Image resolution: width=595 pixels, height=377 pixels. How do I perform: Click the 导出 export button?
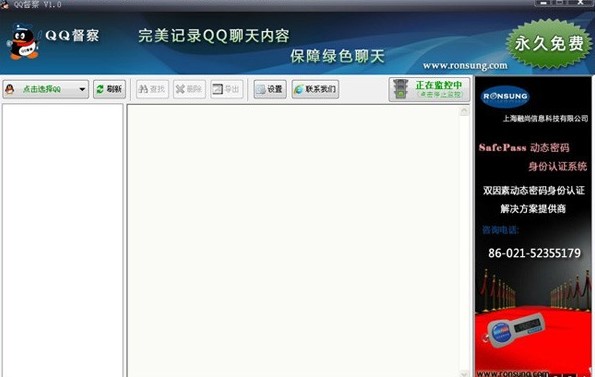[x=227, y=89]
